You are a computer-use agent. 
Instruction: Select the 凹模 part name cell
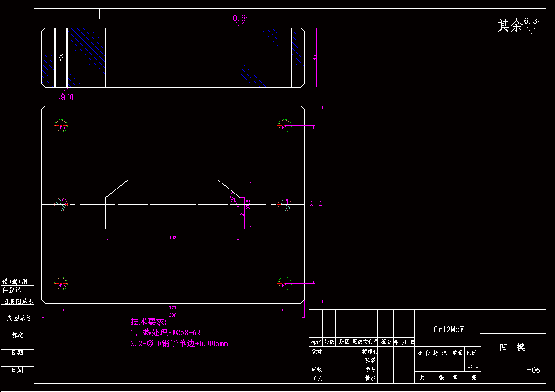(x=512, y=347)
